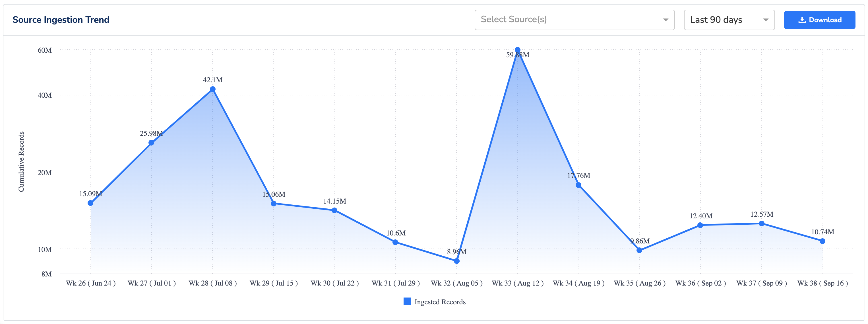Click the Wk 35 data point at 9.86M
The width and height of the screenshot is (868, 324).
click(x=639, y=251)
